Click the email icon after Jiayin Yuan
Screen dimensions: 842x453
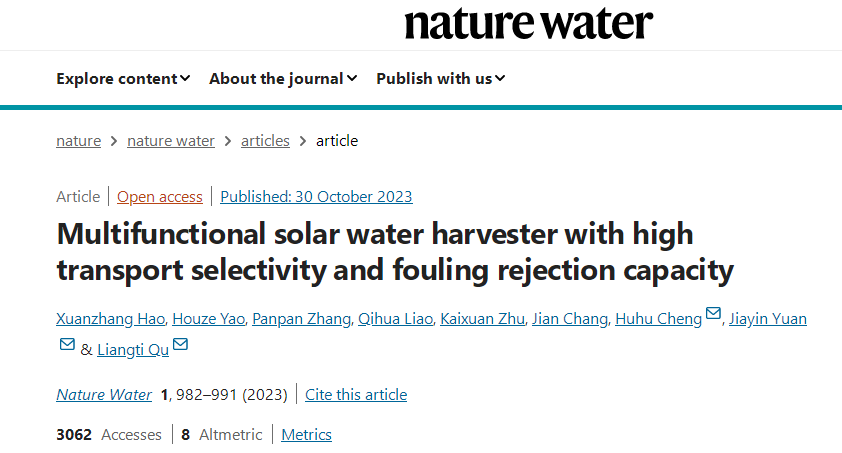(x=67, y=344)
